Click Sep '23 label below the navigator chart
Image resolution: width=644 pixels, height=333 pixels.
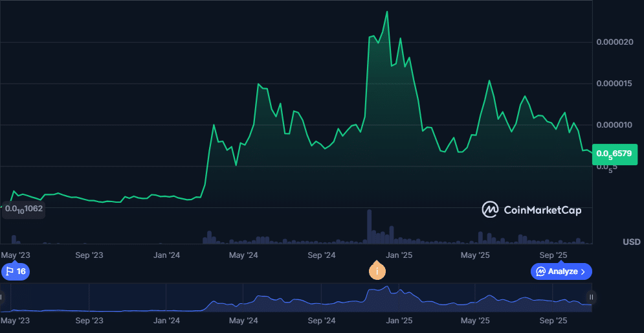pos(89,321)
